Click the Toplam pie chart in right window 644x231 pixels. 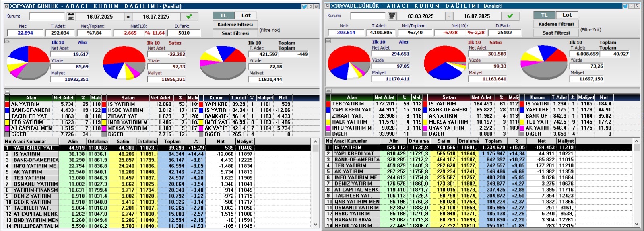click(544, 62)
